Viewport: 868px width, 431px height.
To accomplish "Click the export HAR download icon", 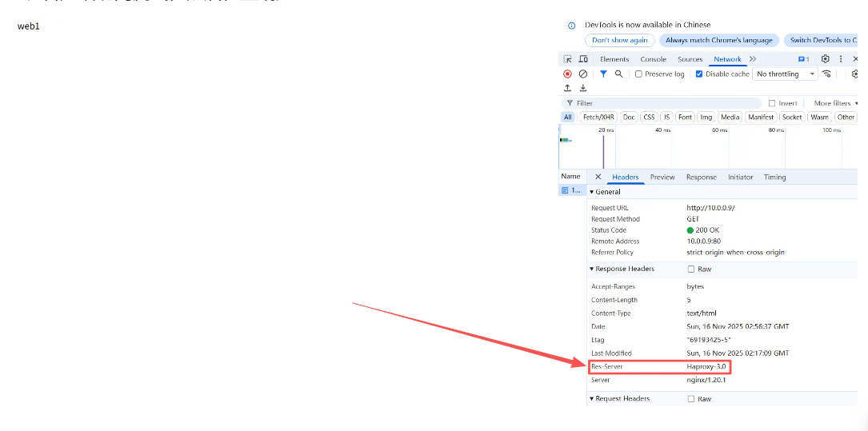I will [583, 88].
